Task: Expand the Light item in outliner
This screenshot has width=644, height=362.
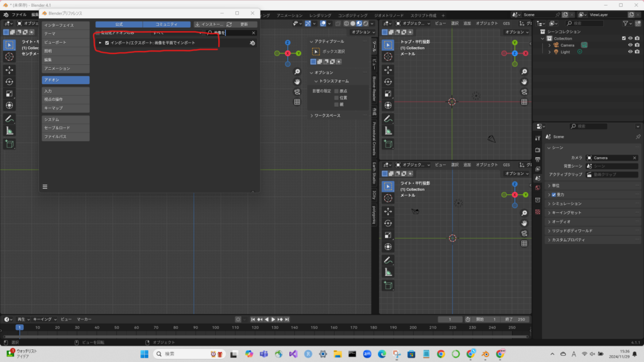Action: [549, 52]
